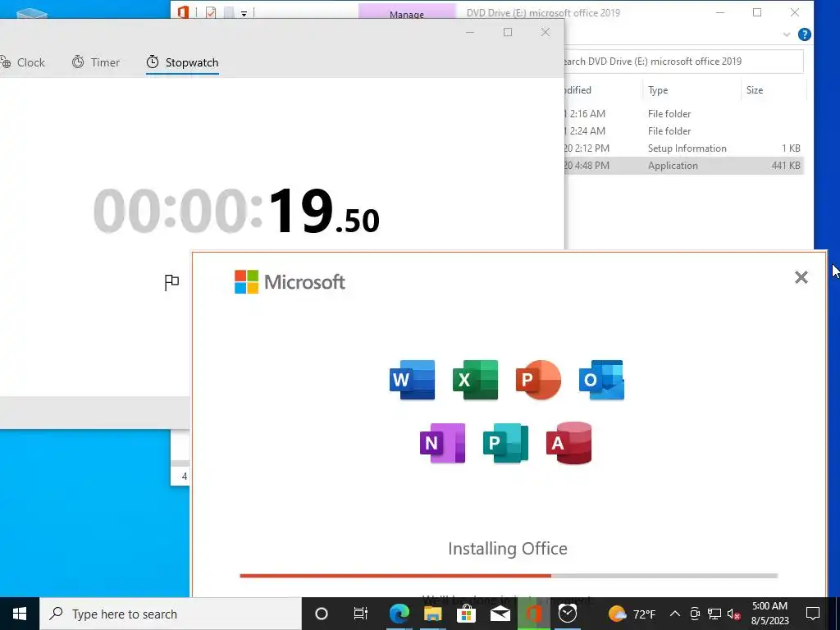Screen dimensions: 840x630
Task: Click the PowerPoint icon in installer
Action: pos(538,380)
